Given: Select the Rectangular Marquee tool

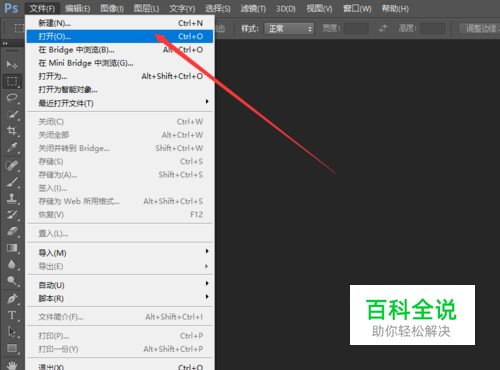Looking at the screenshot, I should point(12,81).
